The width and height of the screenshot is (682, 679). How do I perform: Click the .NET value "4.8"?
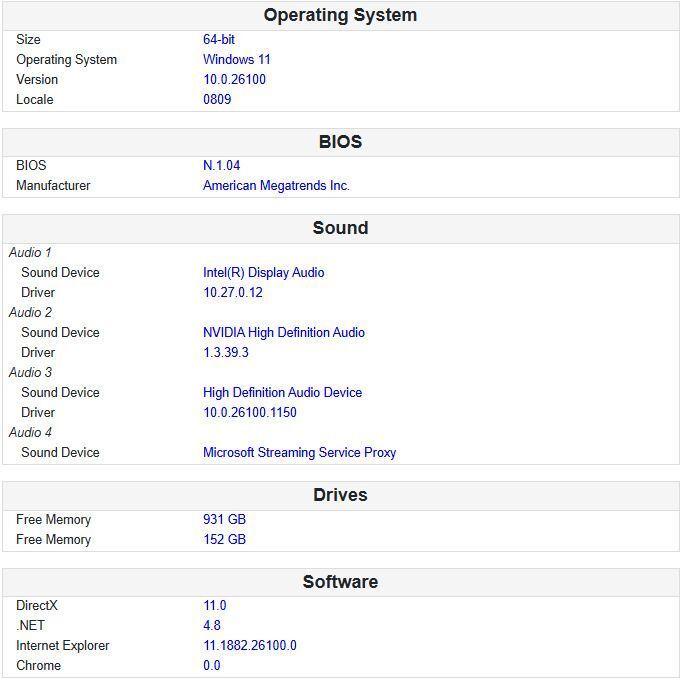click(212, 626)
